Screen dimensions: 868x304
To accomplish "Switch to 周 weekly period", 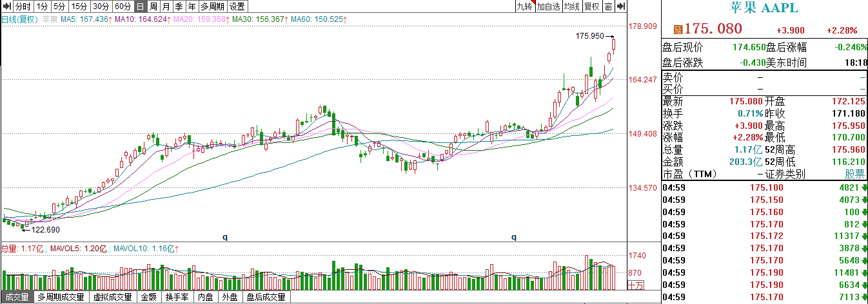I will click(153, 6).
